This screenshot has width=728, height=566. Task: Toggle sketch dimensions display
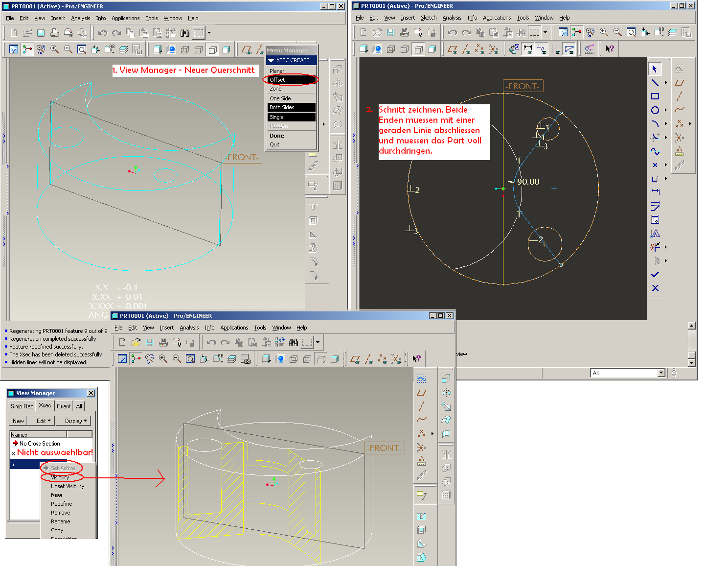(528, 48)
